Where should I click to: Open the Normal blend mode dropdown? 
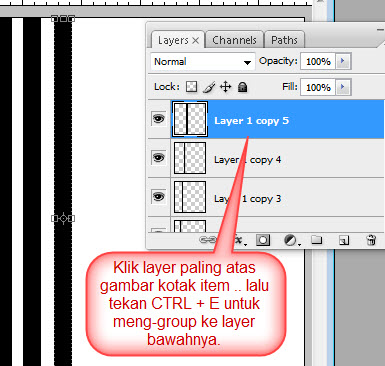click(x=203, y=62)
